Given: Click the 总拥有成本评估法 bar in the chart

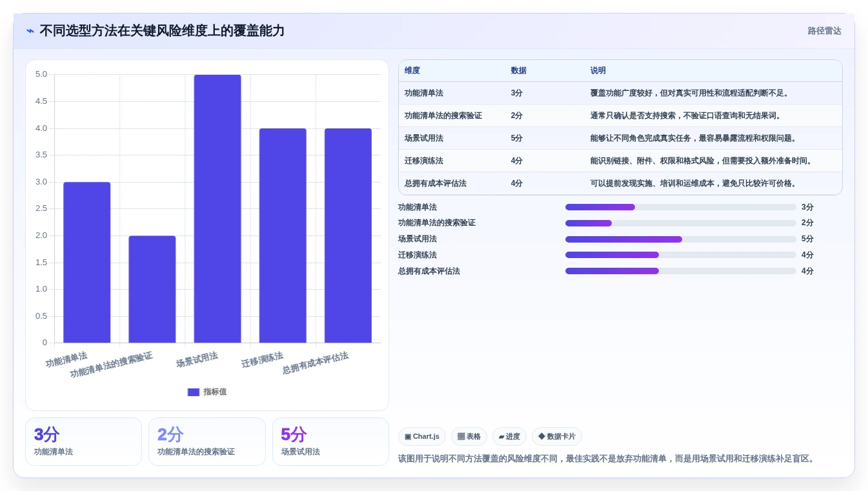Looking at the screenshot, I should pos(348,235).
